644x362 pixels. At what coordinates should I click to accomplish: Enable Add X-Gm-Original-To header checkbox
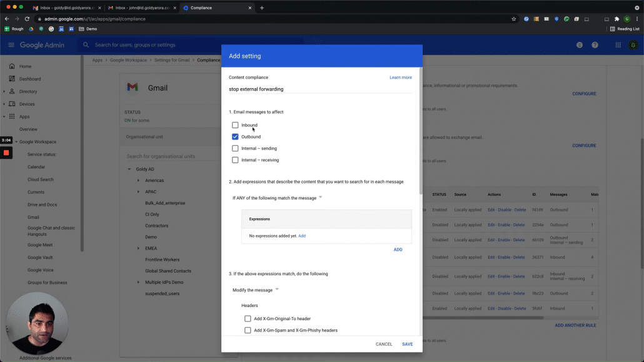coord(248,318)
